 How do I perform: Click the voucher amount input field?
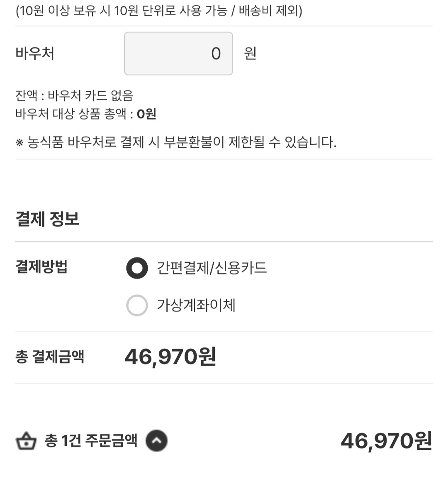[x=178, y=54]
